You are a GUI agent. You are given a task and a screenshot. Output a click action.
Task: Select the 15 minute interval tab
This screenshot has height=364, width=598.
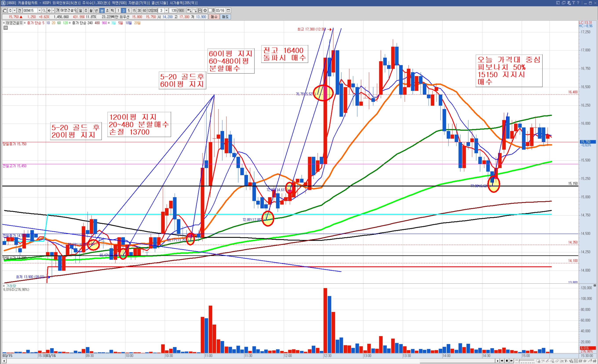click(x=134, y=10)
